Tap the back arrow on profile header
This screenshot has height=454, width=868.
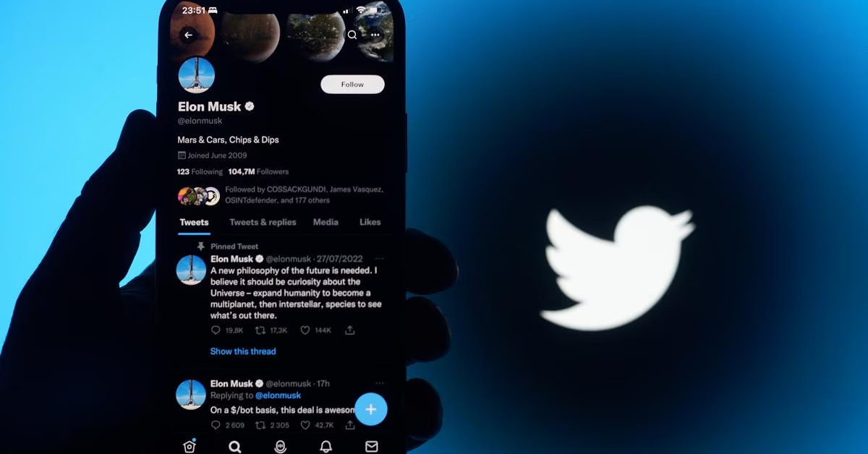point(189,35)
